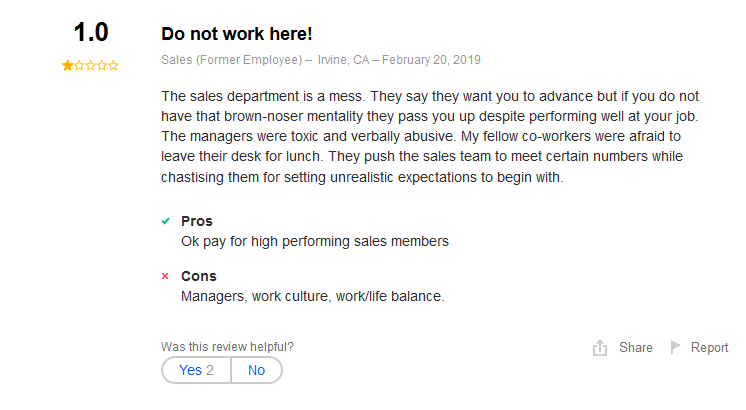Viewport: 746px width, 410px height.
Task: Click the "Was this review helpful?" text
Action: (227, 347)
